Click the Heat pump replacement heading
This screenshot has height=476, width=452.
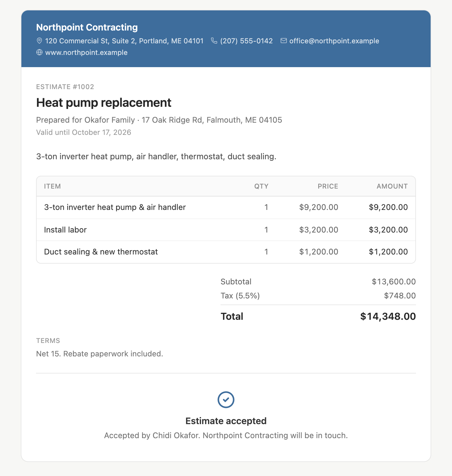tap(104, 103)
